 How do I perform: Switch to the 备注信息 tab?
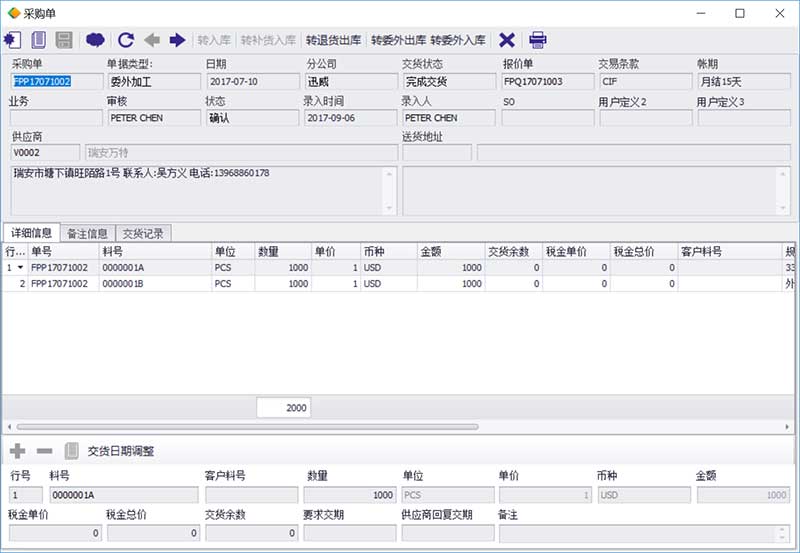pyautogui.click(x=87, y=233)
